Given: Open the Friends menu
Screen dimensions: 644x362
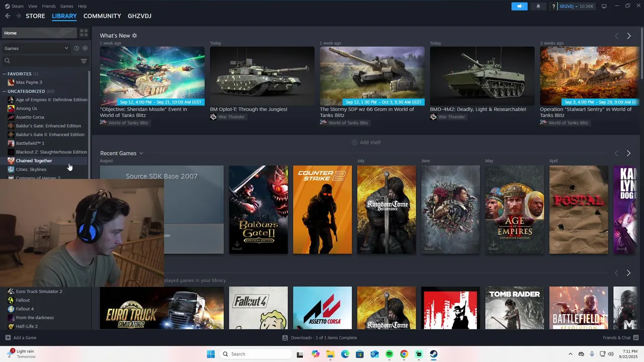Looking at the screenshot, I should coord(49,6).
